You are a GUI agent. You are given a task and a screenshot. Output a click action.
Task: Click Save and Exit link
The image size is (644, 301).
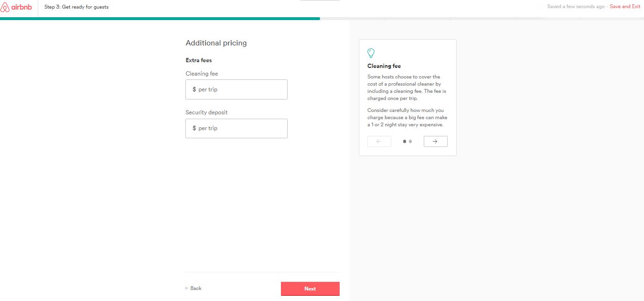pyautogui.click(x=625, y=7)
